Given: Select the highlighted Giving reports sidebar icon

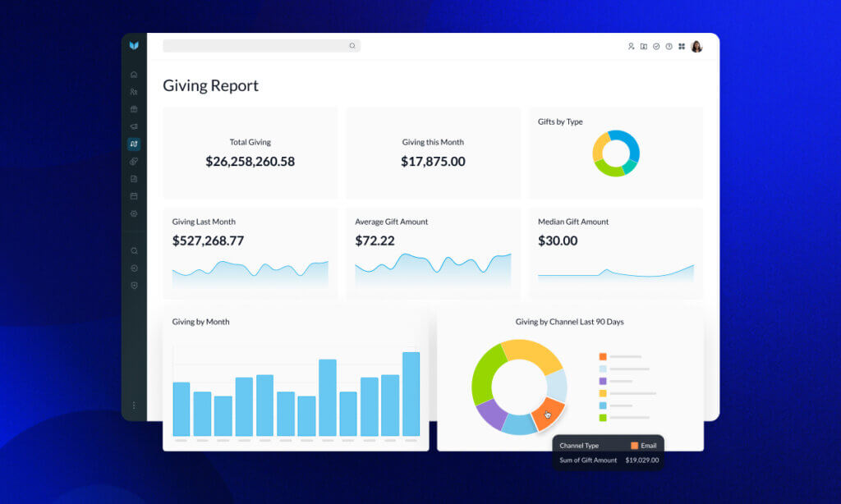Looking at the screenshot, I should point(134,144).
